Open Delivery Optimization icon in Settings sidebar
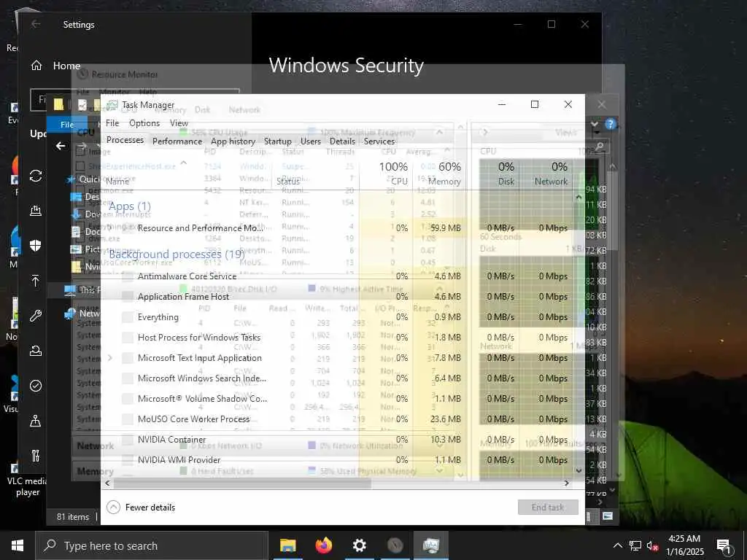Image resolution: width=747 pixels, height=560 pixels. (x=36, y=210)
